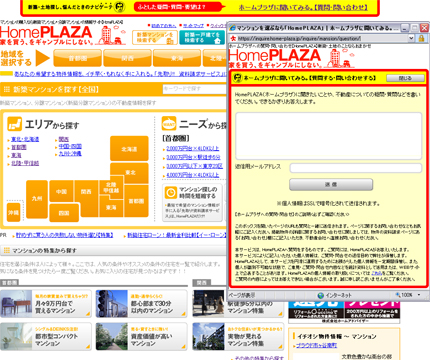Screen dimensions: 430x360
Task: Select the 首都圏 region tab
Action: tap(78, 58)
